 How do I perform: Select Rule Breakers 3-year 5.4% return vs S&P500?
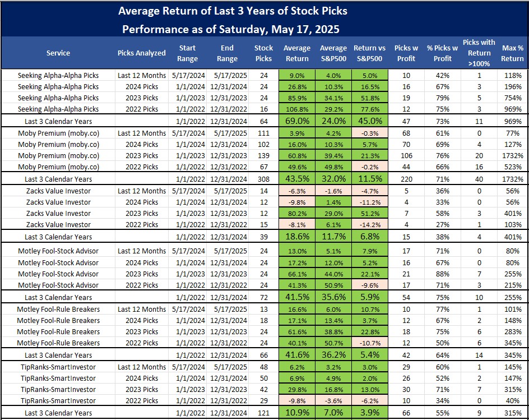pyautogui.click(x=370, y=354)
